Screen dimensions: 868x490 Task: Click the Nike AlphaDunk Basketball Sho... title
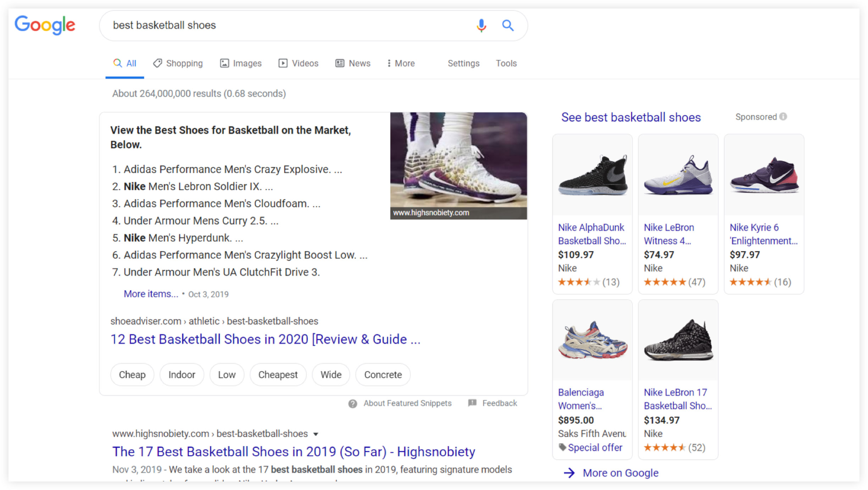[592, 234]
